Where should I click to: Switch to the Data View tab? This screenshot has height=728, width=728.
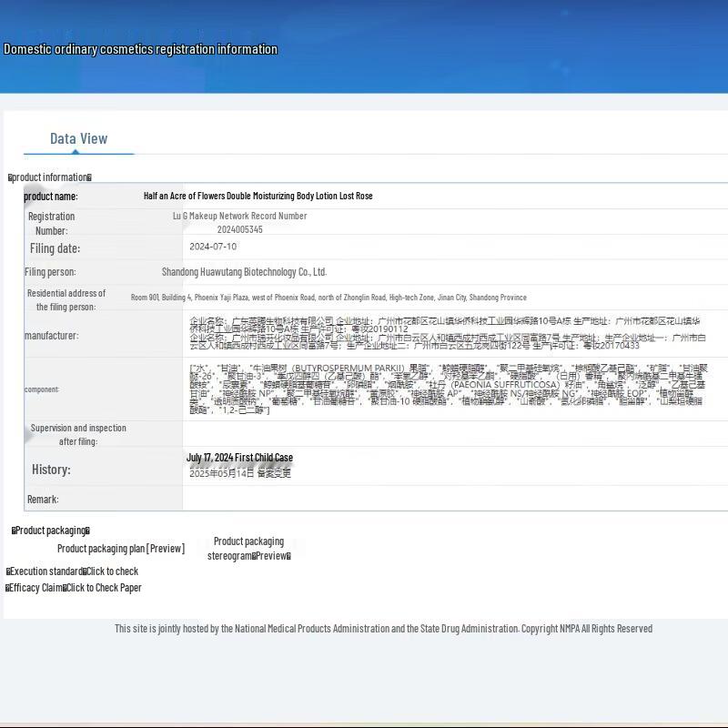click(x=78, y=139)
